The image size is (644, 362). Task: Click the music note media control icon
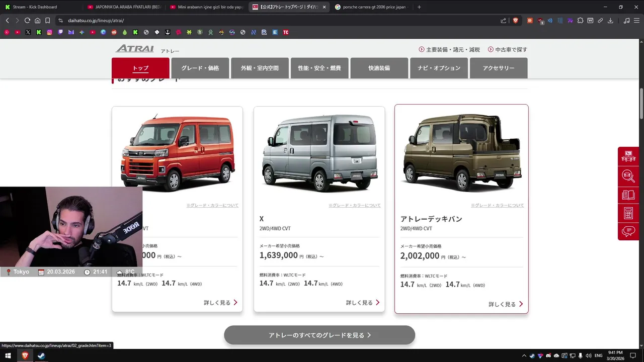[x=626, y=21]
